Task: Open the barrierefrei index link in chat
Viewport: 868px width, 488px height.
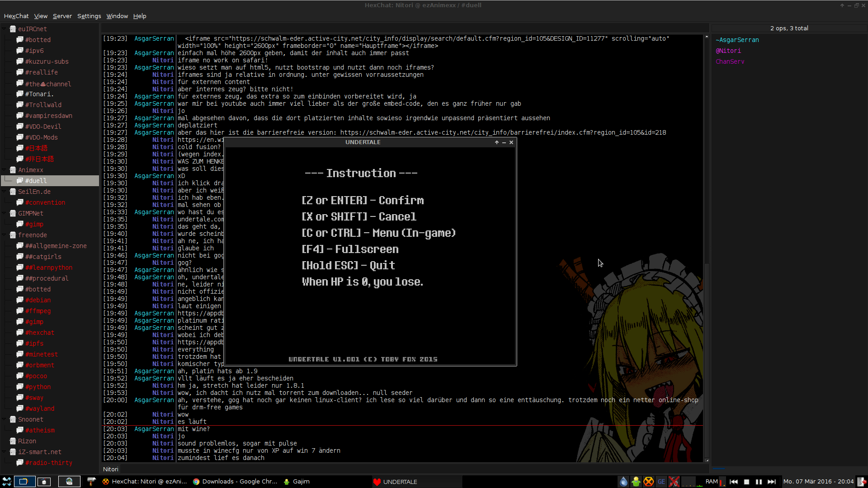Action: click(503, 132)
